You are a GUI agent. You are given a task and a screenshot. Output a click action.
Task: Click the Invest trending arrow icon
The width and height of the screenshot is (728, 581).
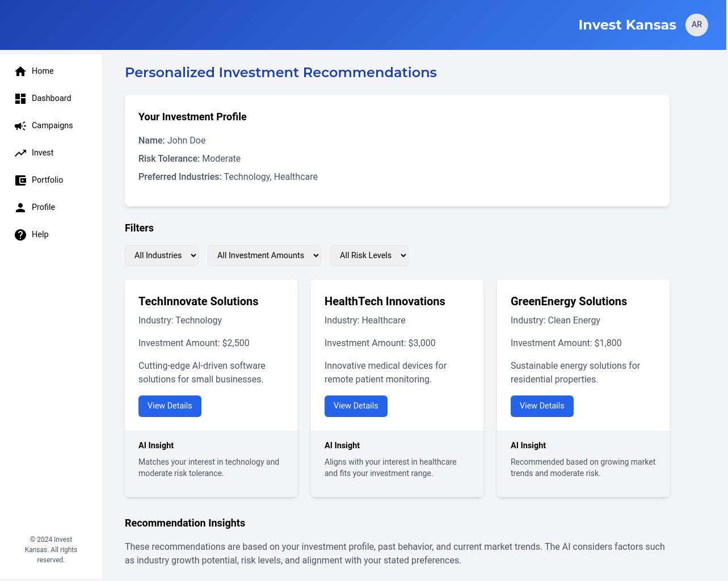20,153
